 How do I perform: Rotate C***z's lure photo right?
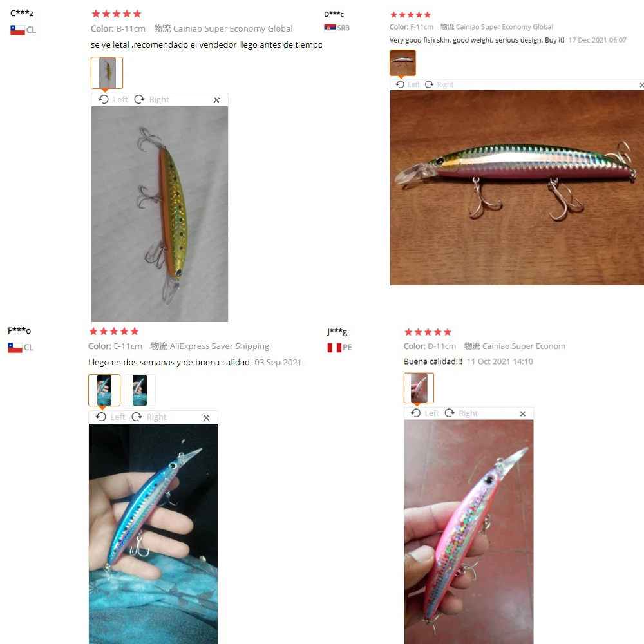(x=151, y=99)
